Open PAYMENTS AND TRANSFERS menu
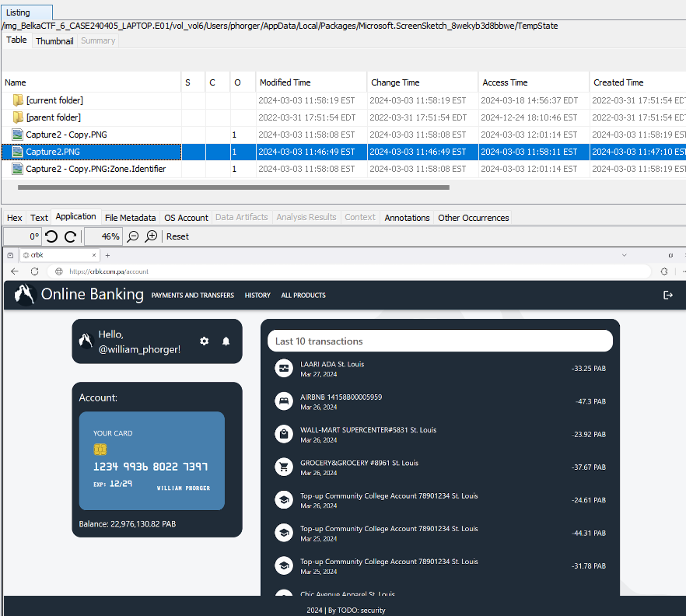686x616 pixels. point(193,296)
